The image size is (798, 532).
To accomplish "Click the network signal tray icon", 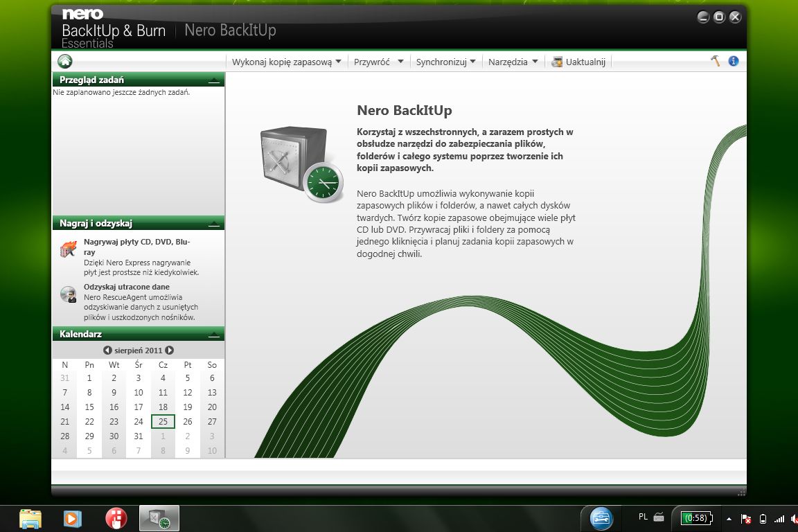I will [x=779, y=519].
